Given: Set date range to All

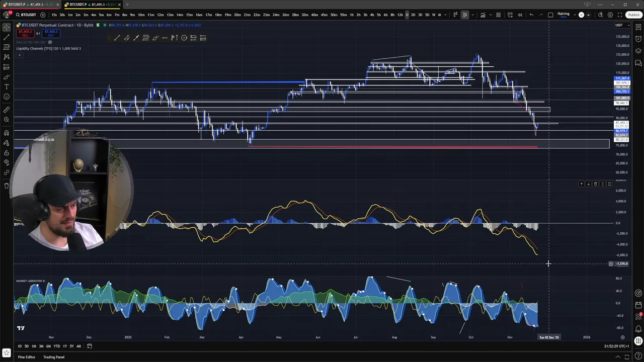Looking at the screenshot, I should [x=78, y=346].
